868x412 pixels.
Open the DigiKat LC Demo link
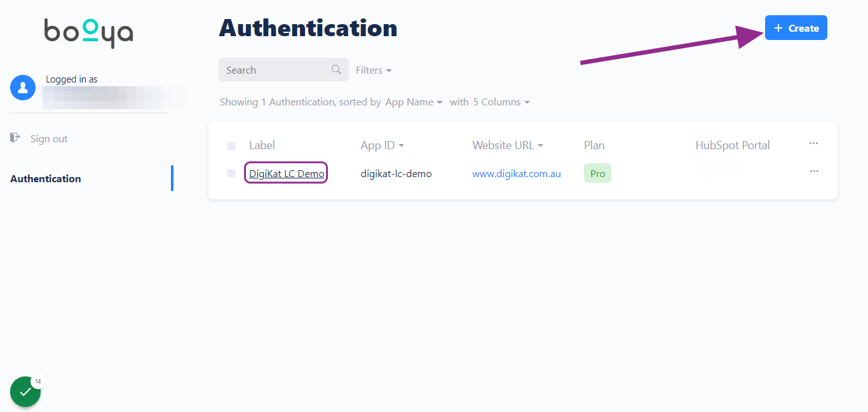click(x=287, y=173)
